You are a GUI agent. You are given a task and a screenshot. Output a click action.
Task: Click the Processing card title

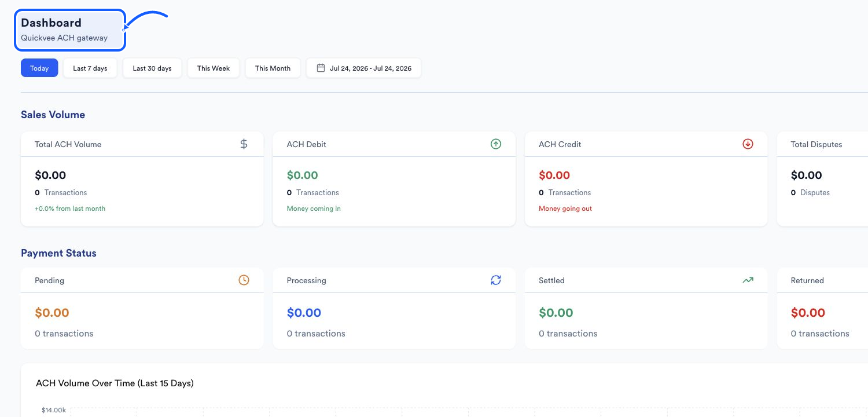[306, 280]
